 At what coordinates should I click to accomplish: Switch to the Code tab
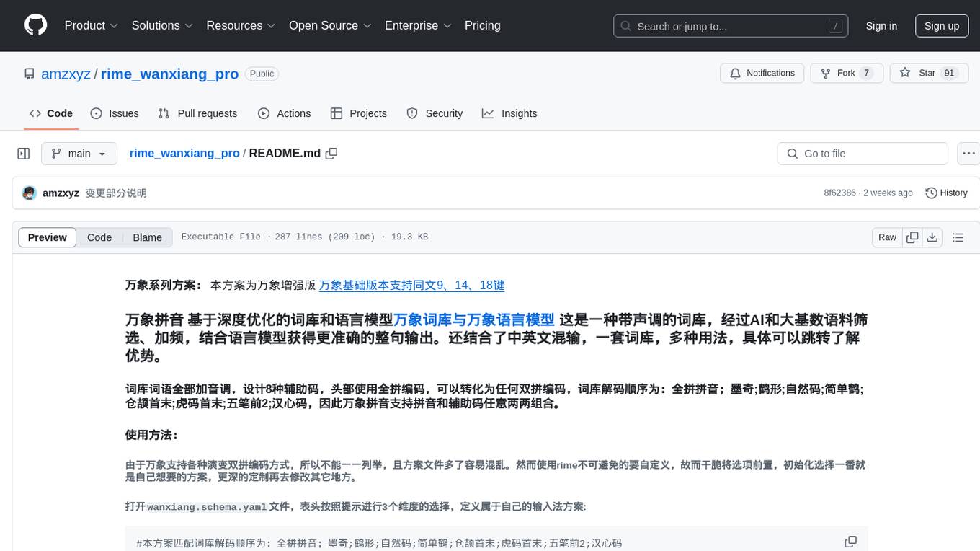(x=51, y=113)
